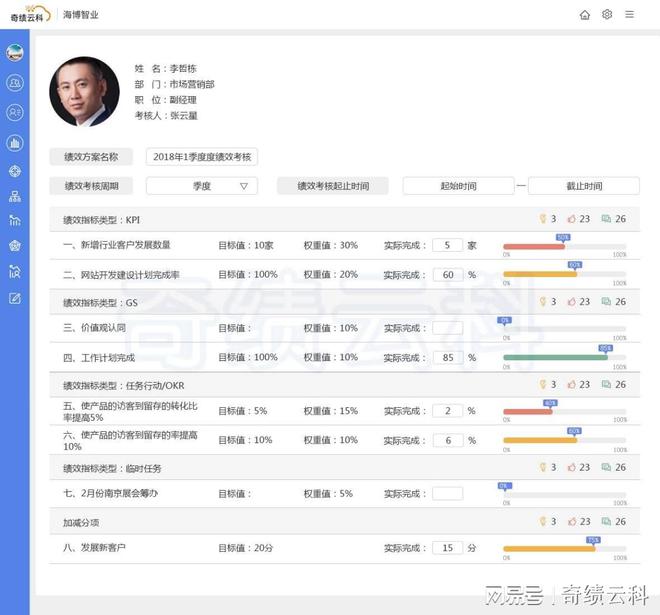660x615 pixels.
Task: Open the target crosshair icon in sidebar
Action: tap(15, 171)
